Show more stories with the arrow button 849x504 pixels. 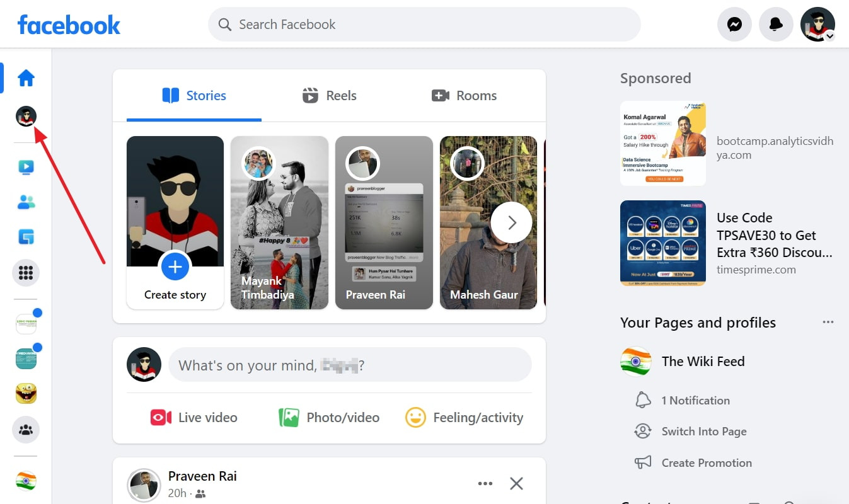[511, 222]
